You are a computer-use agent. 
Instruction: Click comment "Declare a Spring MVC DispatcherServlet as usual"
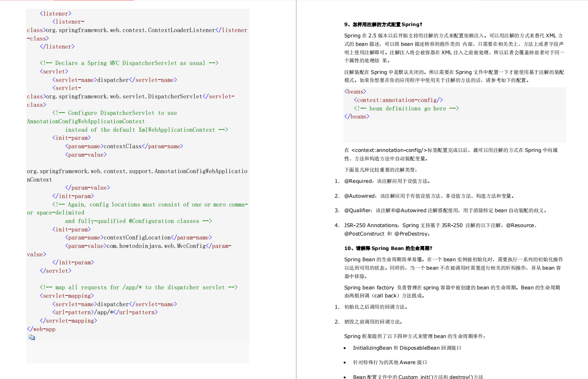coord(129,63)
